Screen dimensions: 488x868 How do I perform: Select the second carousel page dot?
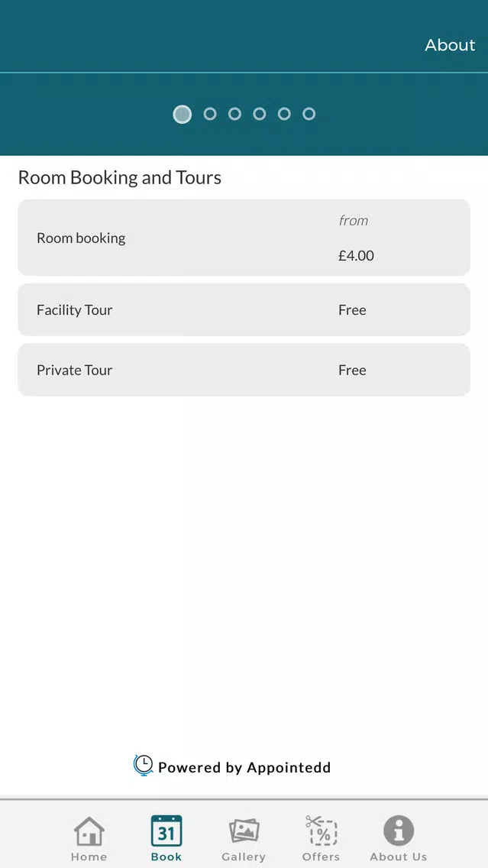tap(210, 114)
